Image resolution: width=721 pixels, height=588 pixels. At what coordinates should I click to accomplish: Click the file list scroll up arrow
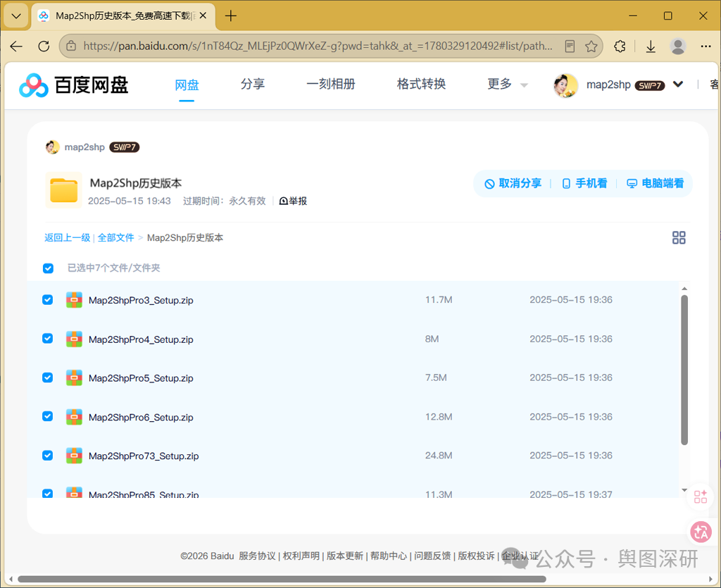pos(684,289)
